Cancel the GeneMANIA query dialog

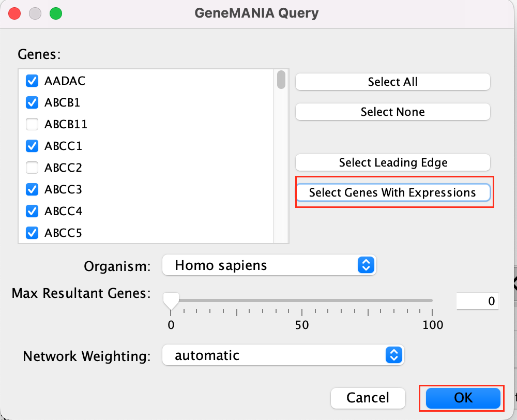tap(368, 398)
